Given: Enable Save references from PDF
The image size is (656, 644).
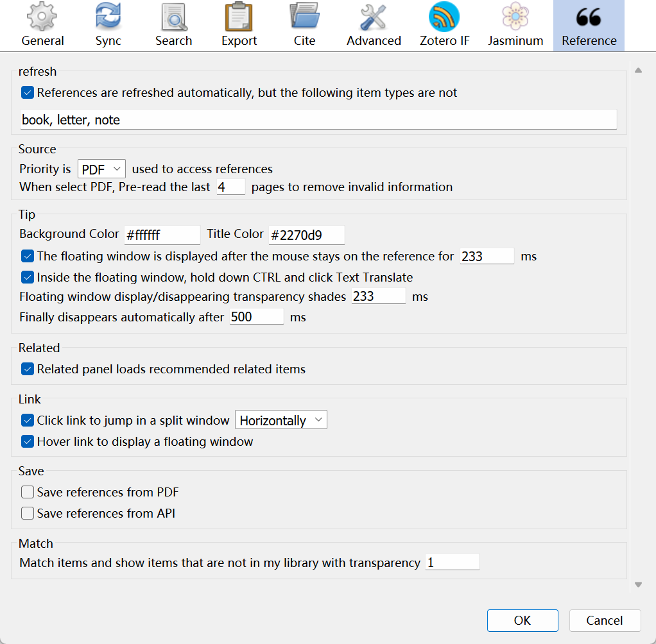Looking at the screenshot, I should click(28, 492).
